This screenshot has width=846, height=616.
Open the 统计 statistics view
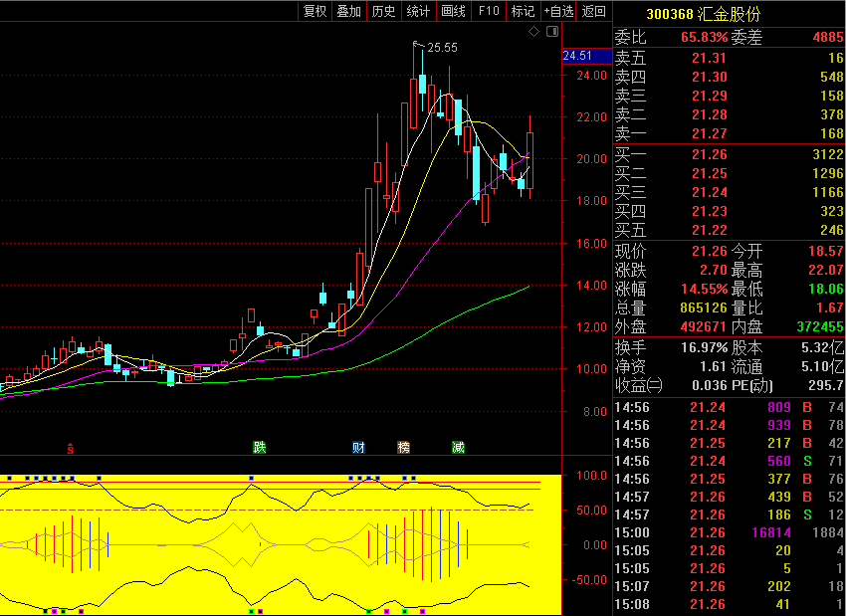418,11
